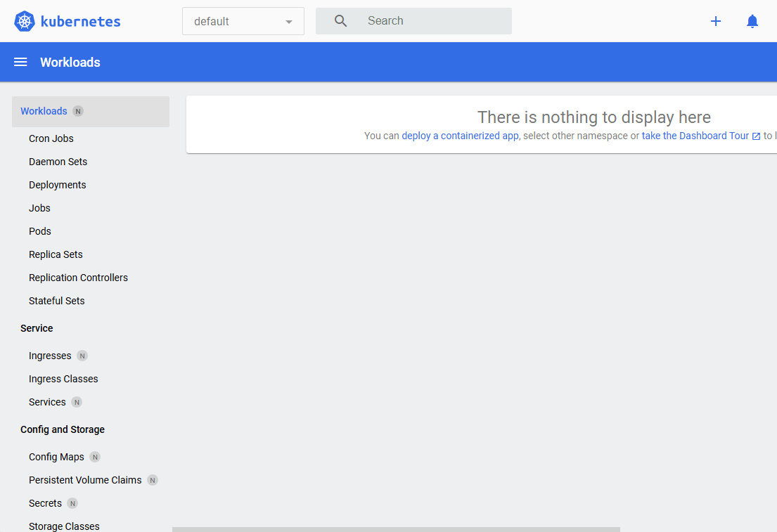The height and width of the screenshot is (532, 777).
Task: Click the N badge beside Config Maps
Action: 95,458
